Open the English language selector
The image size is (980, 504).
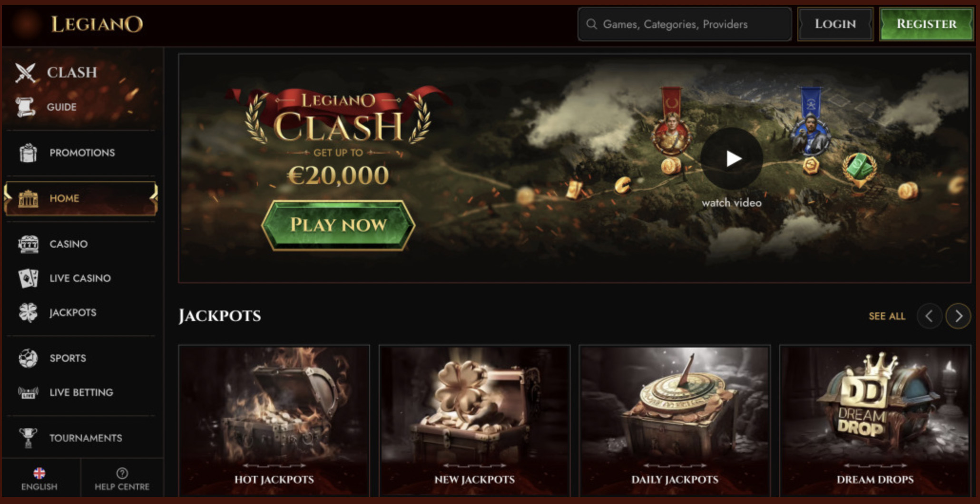click(39, 479)
